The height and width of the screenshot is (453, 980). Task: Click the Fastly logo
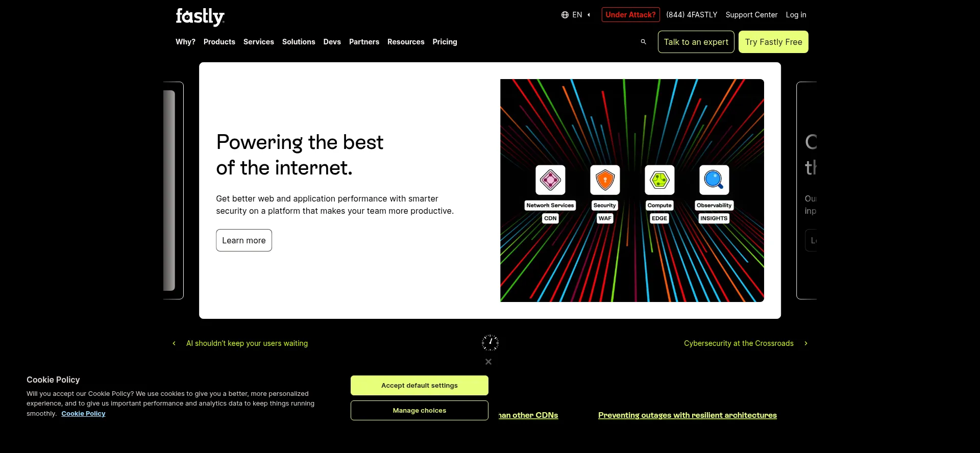point(200,16)
